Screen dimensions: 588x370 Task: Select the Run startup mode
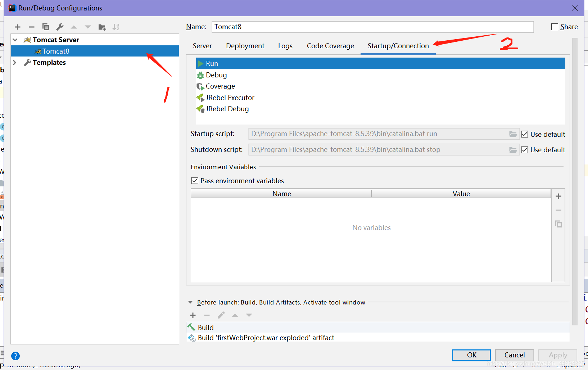pyautogui.click(x=381, y=63)
